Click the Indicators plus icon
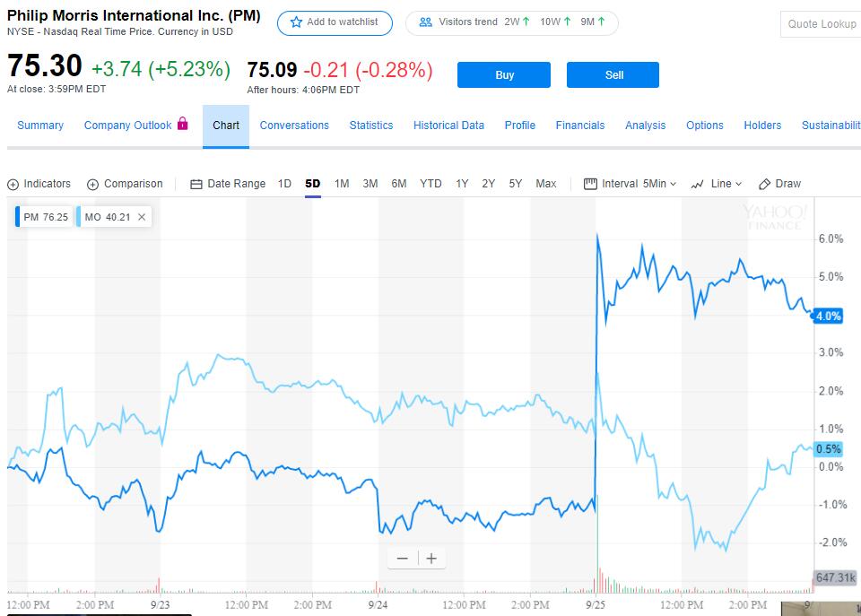The width and height of the screenshot is (861, 616). pyautogui.click(x=13, y=184)
